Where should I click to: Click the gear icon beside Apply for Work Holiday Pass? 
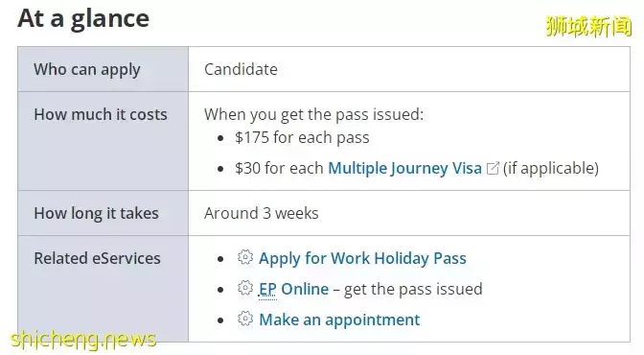click(x=245, y=257)
